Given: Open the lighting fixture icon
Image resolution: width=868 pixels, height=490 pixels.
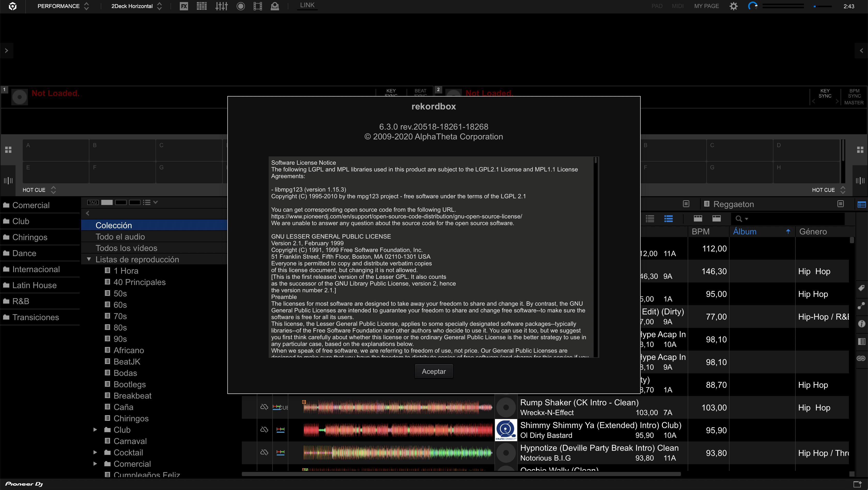Looking at the screenshot, I should click(x=275, y=6).
